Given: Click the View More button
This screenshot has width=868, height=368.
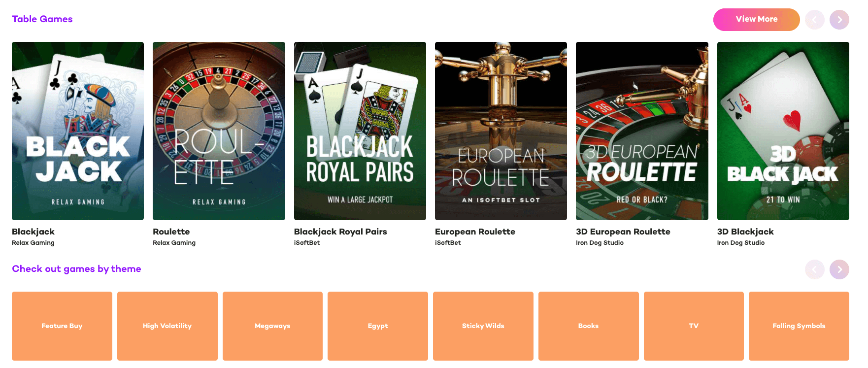Looking at the screenshot, I should pyautogui.click(x=757, y=20).
